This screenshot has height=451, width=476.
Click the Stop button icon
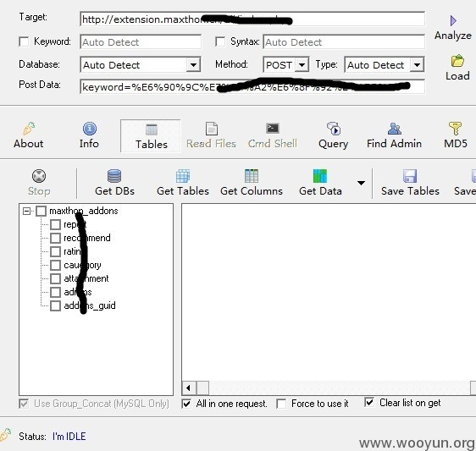[39, 176]
